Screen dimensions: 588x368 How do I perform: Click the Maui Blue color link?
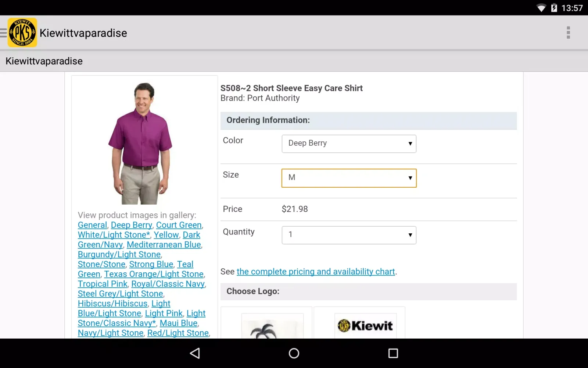point(179,323)
